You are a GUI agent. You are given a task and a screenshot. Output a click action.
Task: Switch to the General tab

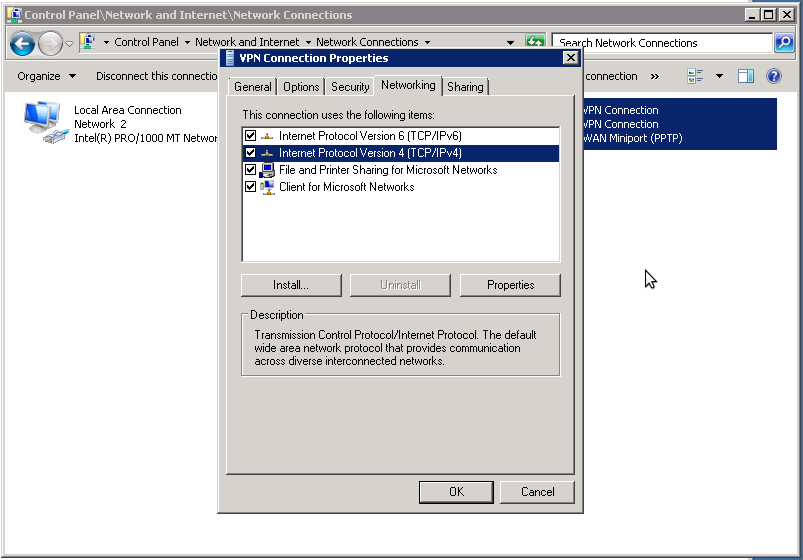[252, 87]
